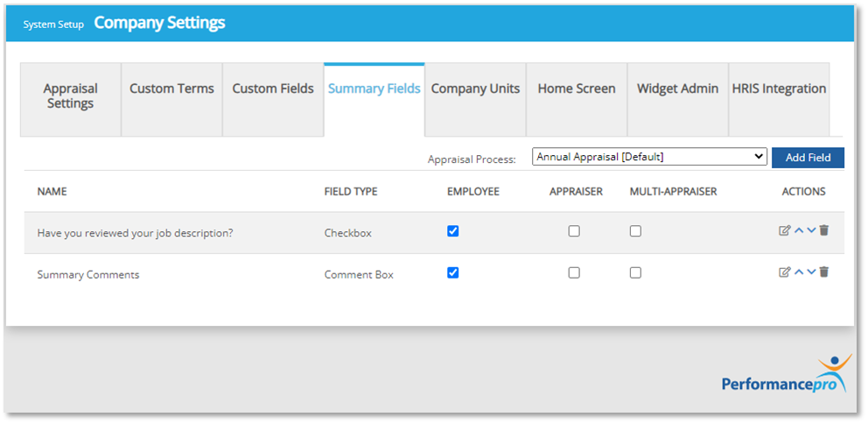
Task: Click the Add Field button
Action: pyautogui.click(x=808, y=158)
